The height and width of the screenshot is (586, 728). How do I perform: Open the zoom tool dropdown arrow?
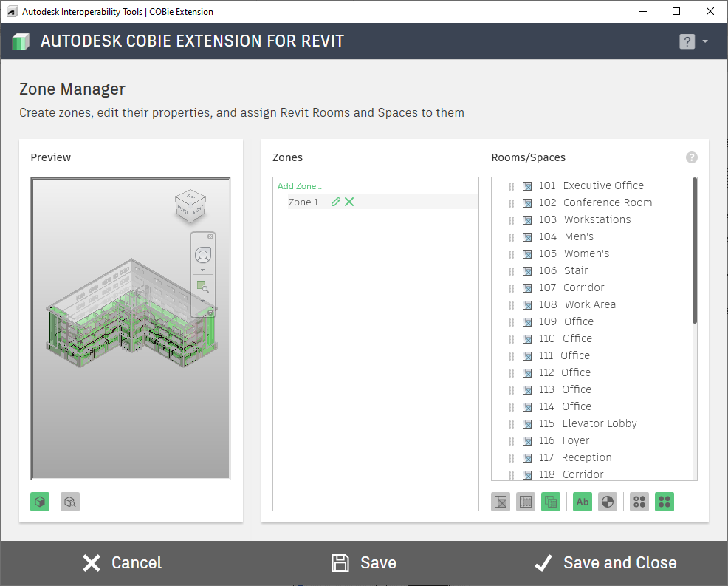tap(203, 300)
